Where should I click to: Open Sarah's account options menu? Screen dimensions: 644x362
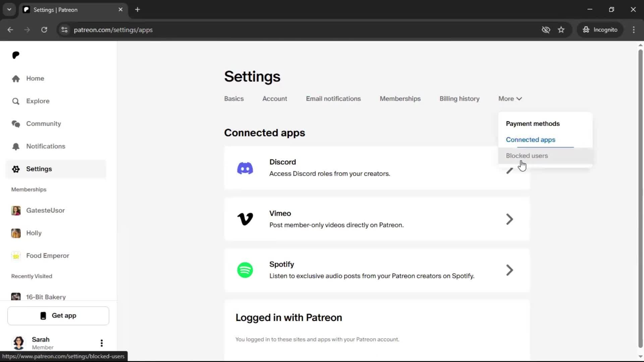pyautogui.click(x=102, y=343)
